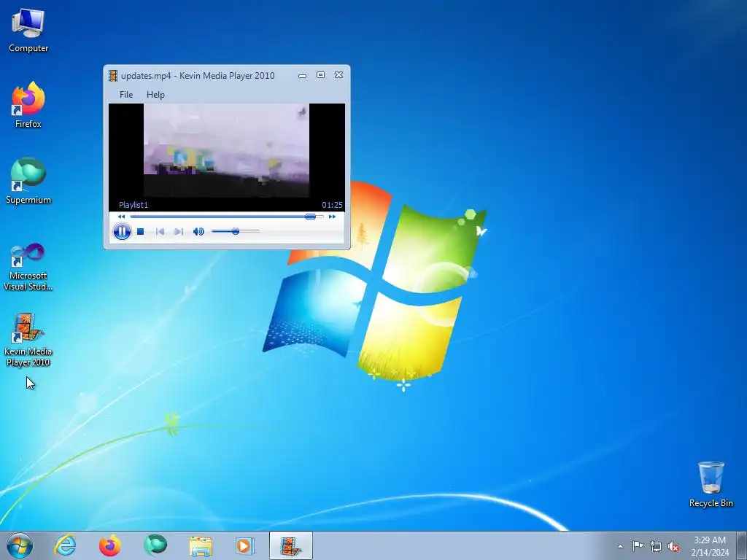The height and width of the screenshot is (560, 747).
Task: Select the Supermium desktop shortcut
Action: point(28,181)
